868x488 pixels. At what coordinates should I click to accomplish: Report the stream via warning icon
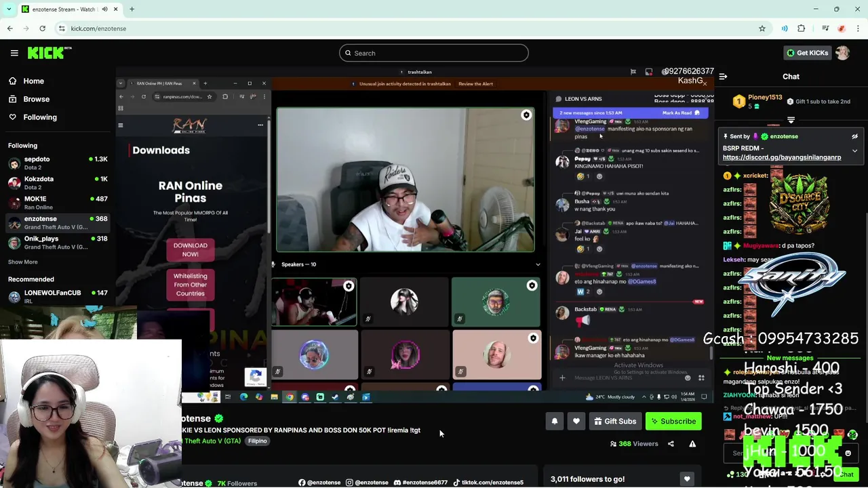[x=692, y=444]
